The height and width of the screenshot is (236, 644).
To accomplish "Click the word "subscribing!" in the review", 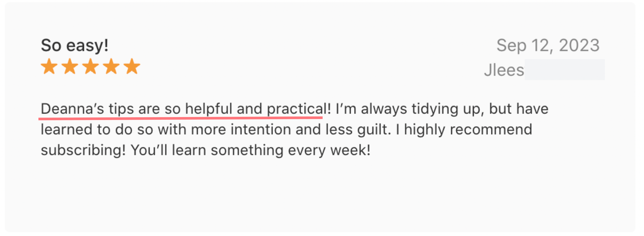I will pos(83,150).
